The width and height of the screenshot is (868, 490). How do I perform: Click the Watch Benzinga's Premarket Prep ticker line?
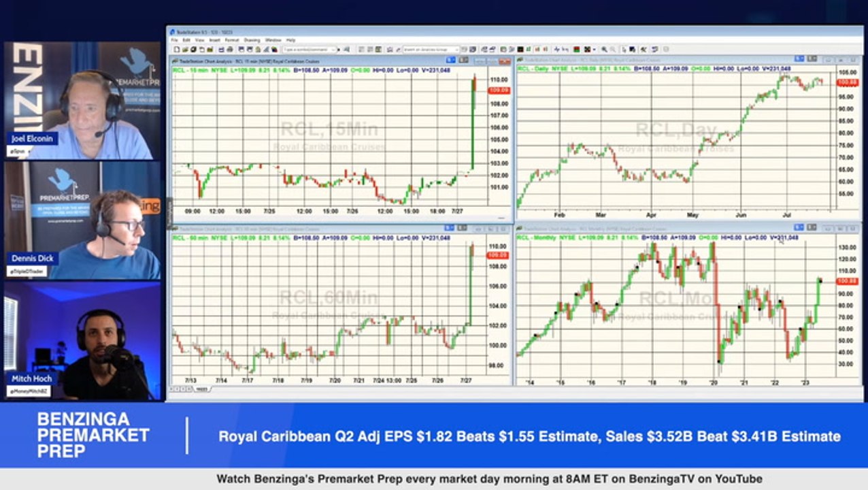click(x=489, y=479)
